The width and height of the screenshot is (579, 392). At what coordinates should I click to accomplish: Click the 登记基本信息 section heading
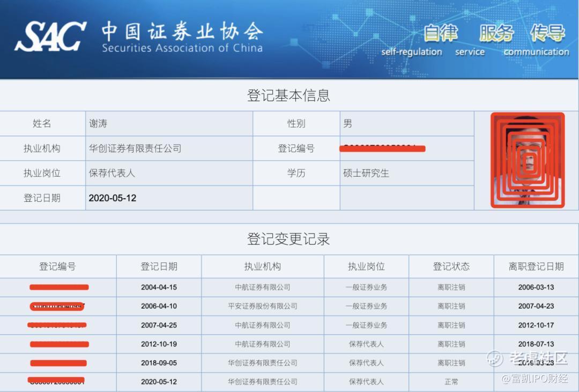(x=288, y=95)
